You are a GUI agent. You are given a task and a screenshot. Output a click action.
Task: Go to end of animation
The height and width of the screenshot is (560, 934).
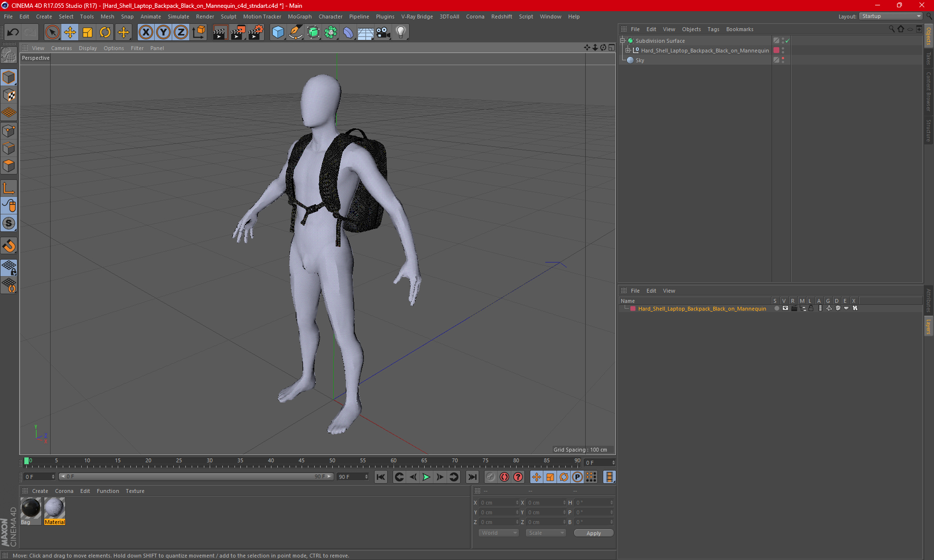coord(472,477)
